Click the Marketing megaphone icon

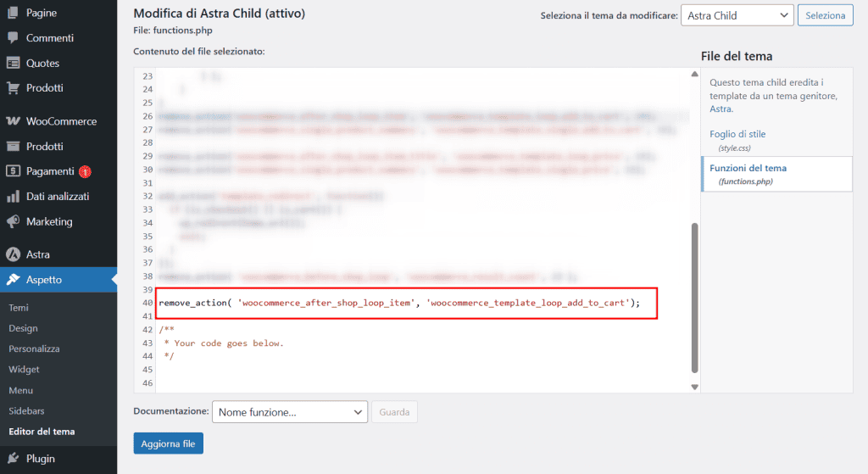click(13, 221)
